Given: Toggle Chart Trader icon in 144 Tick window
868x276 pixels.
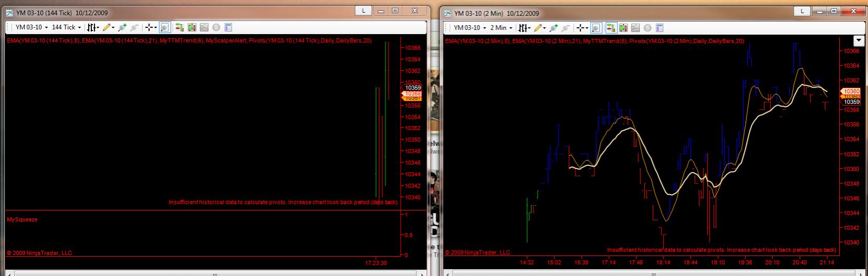Looking at the screenshot, I should (x=180, y=27).
